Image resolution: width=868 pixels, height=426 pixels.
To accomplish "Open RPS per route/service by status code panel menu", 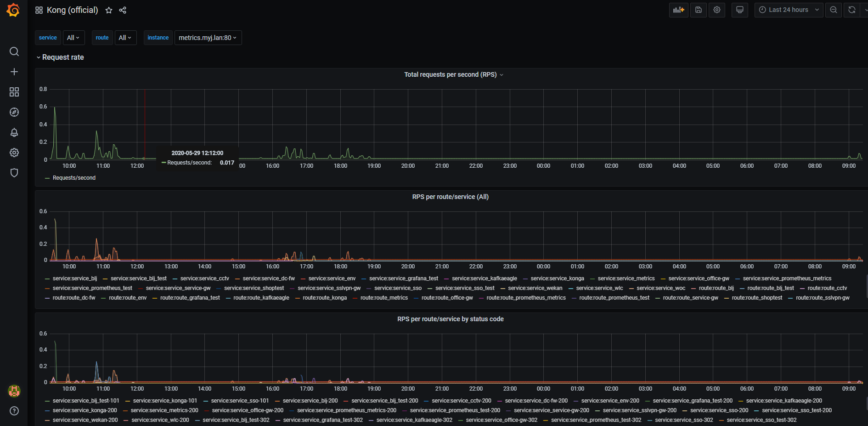I will coord(450,319).
